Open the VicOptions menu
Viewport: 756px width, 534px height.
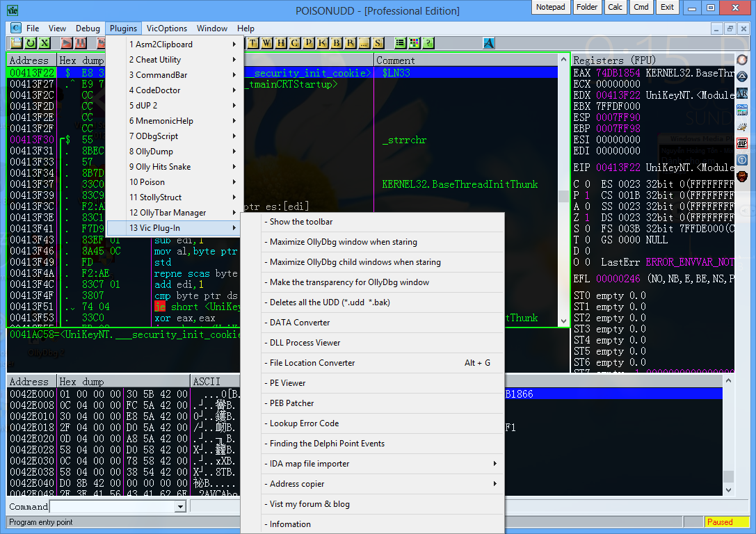click(167, 29)
